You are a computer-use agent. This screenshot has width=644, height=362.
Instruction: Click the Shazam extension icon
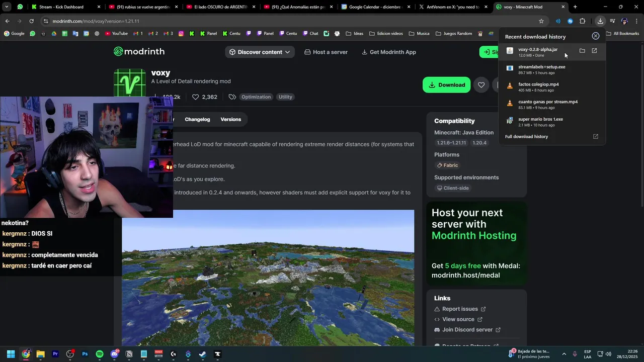570,21
